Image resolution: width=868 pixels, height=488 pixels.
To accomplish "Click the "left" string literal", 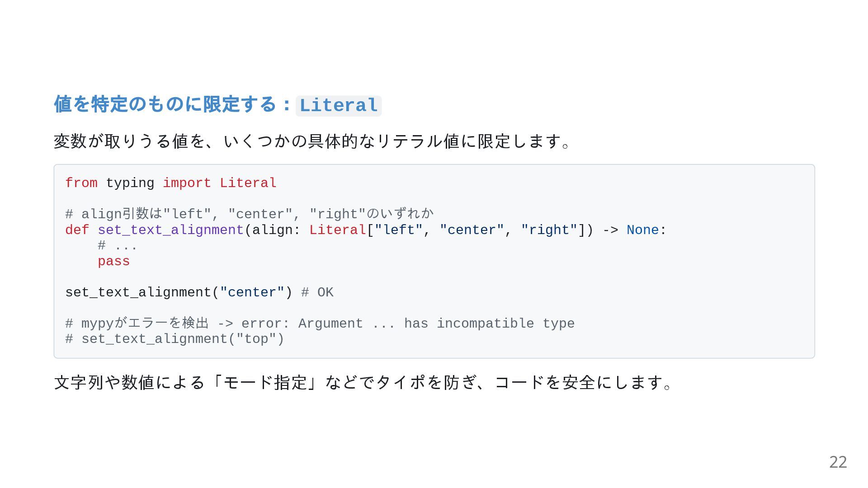I will click(x=398, y=230).
